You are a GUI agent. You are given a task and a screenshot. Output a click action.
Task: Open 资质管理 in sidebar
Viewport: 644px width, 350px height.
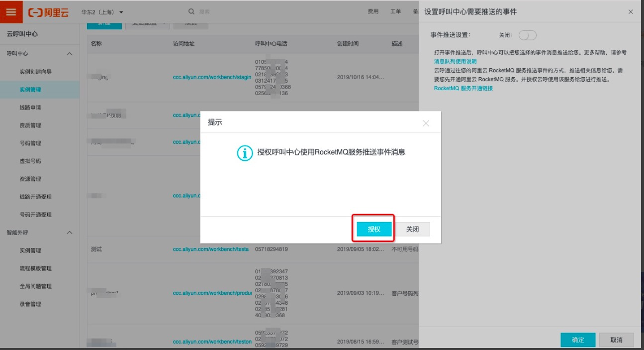[30, 125]
